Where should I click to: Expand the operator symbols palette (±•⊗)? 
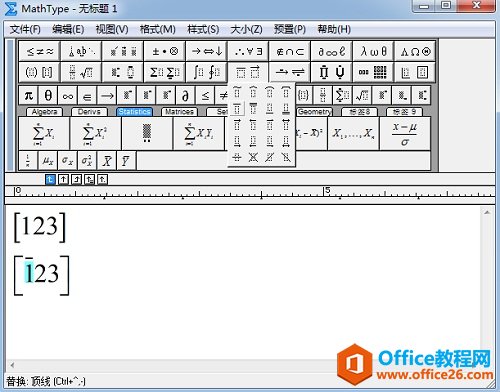(x=165, y=51)
